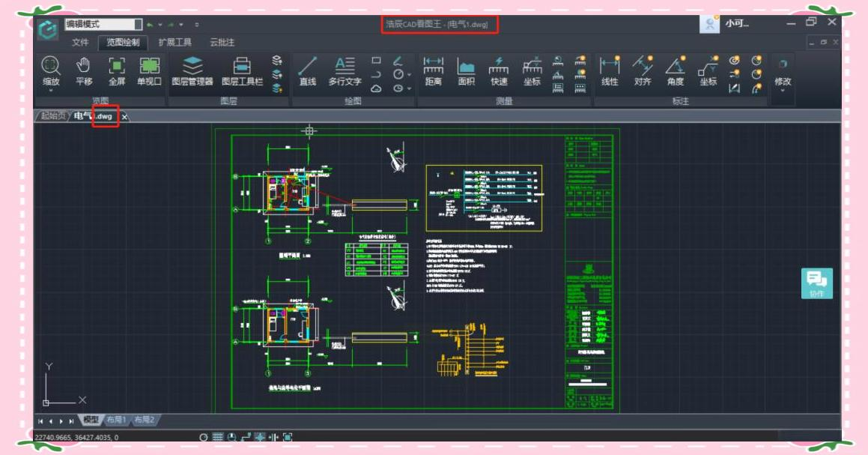Select the 平移 pan tool

83,70
